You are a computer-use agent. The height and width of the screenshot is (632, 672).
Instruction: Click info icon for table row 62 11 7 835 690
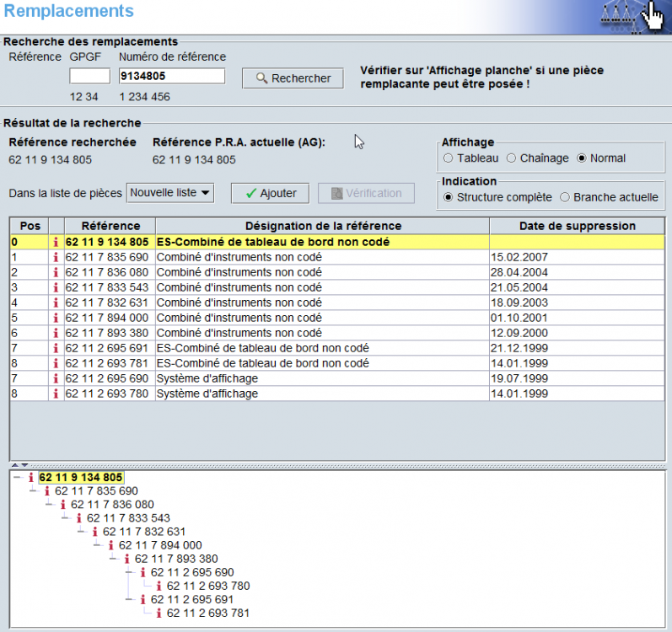click(56, 257)
